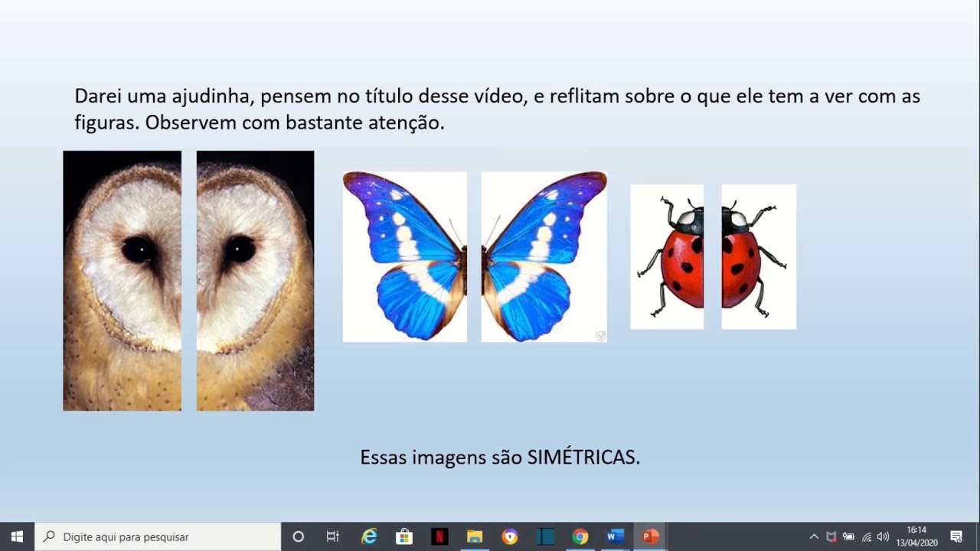Open Task View on the taskbar
The height and width of the screenshot is (551, 980).
pos(333,536)
